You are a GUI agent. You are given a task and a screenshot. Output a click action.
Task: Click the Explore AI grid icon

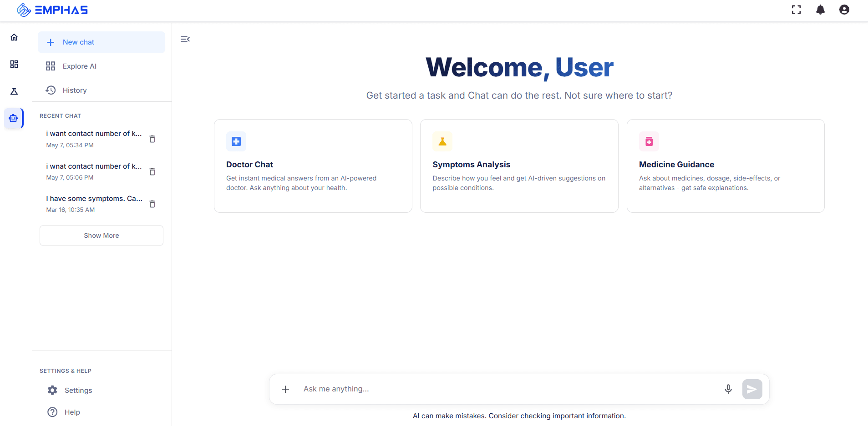[51, 66]
